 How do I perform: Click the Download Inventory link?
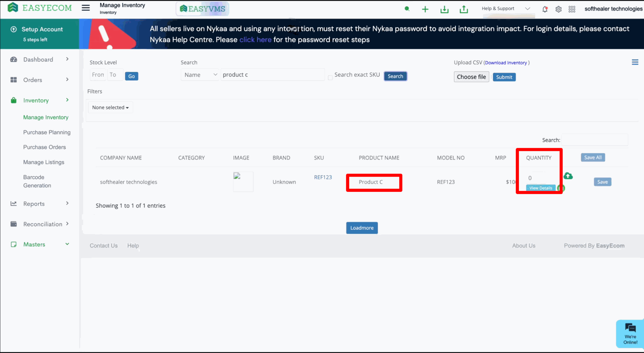[505, 63]
